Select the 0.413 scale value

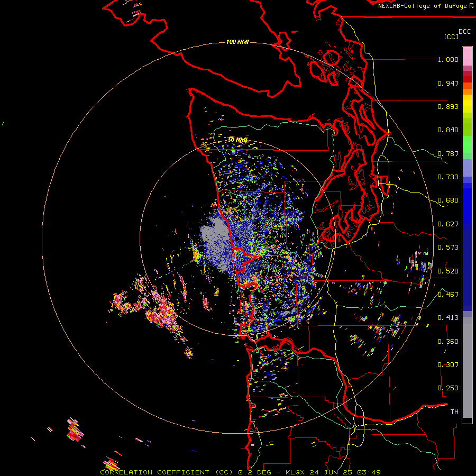[448, 318]
